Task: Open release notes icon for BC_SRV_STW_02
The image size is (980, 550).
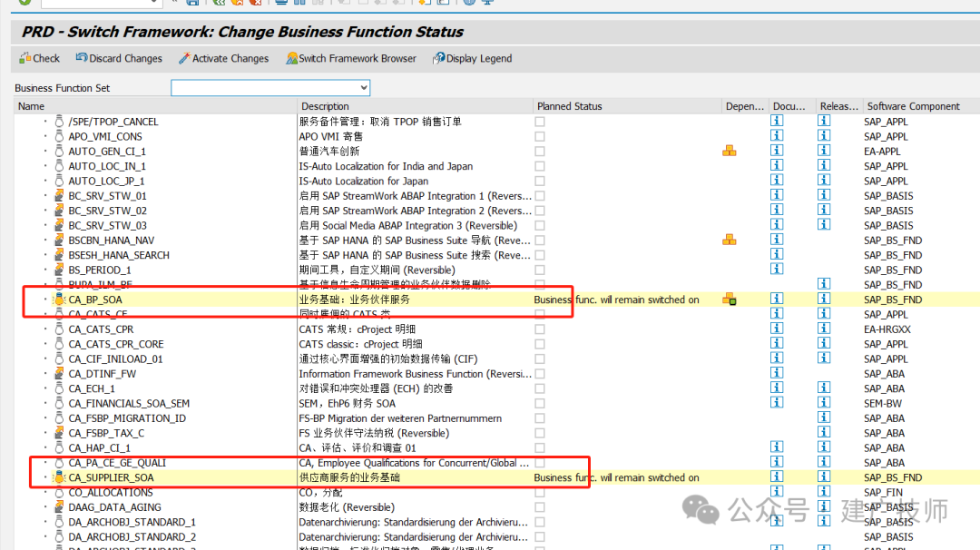Action: pos(824,210)
